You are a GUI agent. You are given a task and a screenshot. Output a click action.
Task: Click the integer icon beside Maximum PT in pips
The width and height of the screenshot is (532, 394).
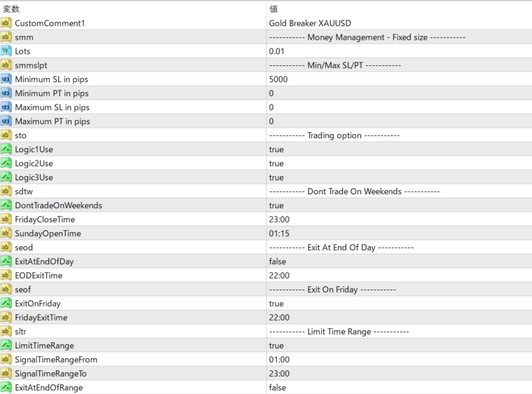[x=6, y=121]
